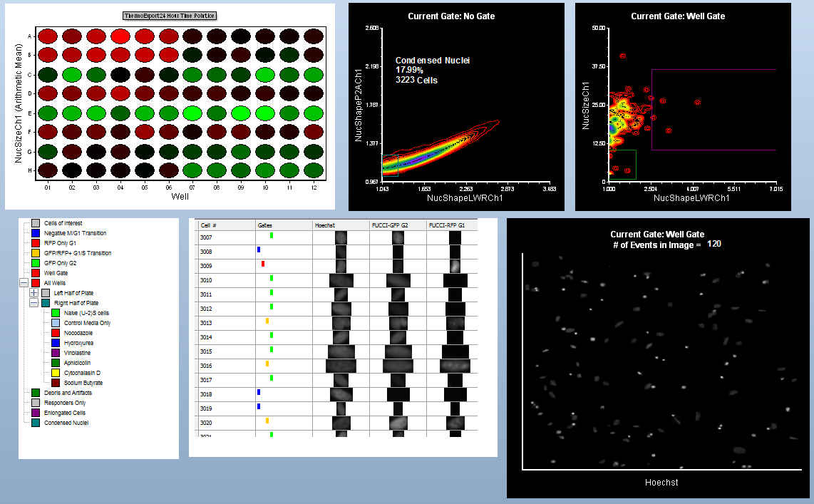The height and width of the screenshot is (504, 814).
Task: Collapse the Right Half of Plate node
Action: (x=34, y=303)
